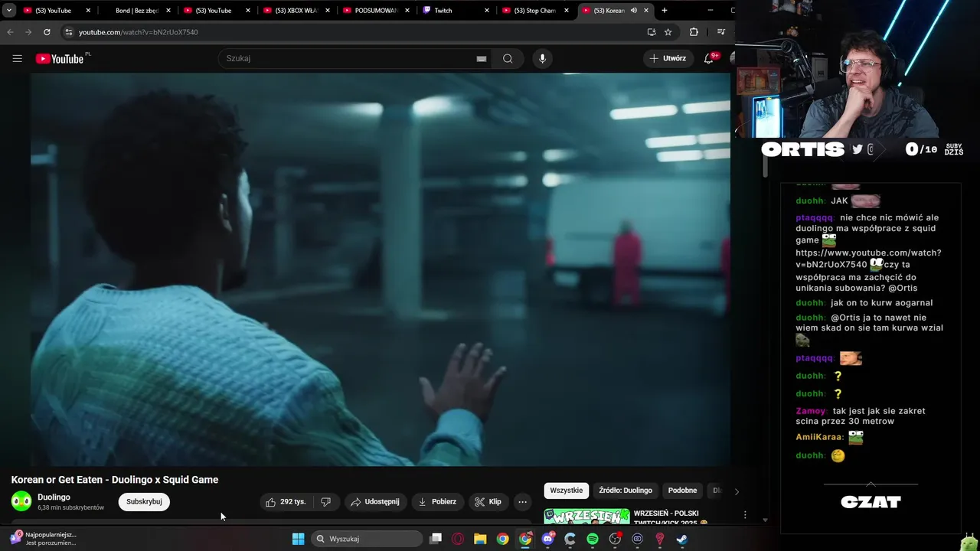Click the Utwórz create button

(x=668, y=58)
